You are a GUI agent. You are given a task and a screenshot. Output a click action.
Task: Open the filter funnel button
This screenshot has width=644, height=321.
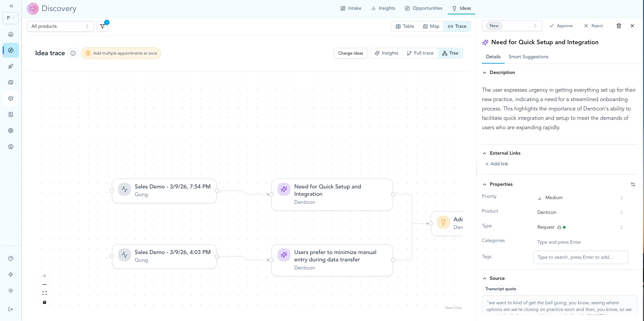point(102,26)
